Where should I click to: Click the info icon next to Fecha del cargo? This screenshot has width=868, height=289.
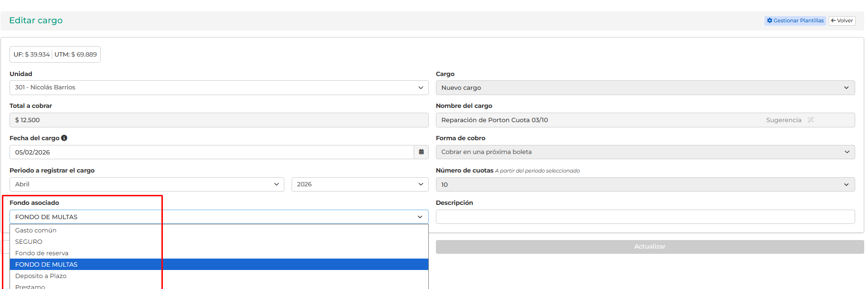tap(64, 138)
